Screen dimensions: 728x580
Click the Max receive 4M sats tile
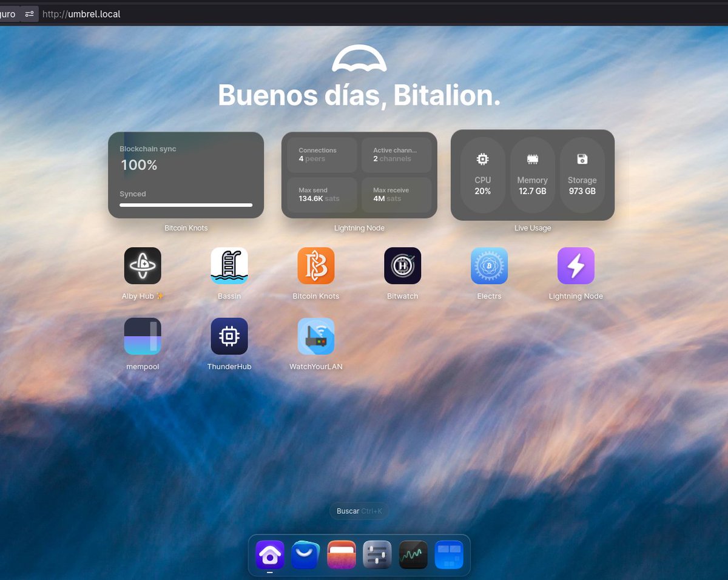coord(396,195)
